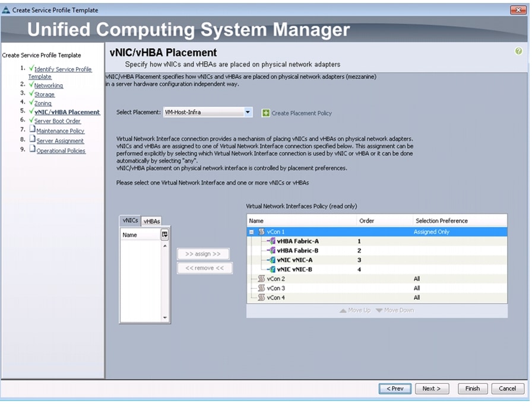Go to the Networking step

[49, 85]
